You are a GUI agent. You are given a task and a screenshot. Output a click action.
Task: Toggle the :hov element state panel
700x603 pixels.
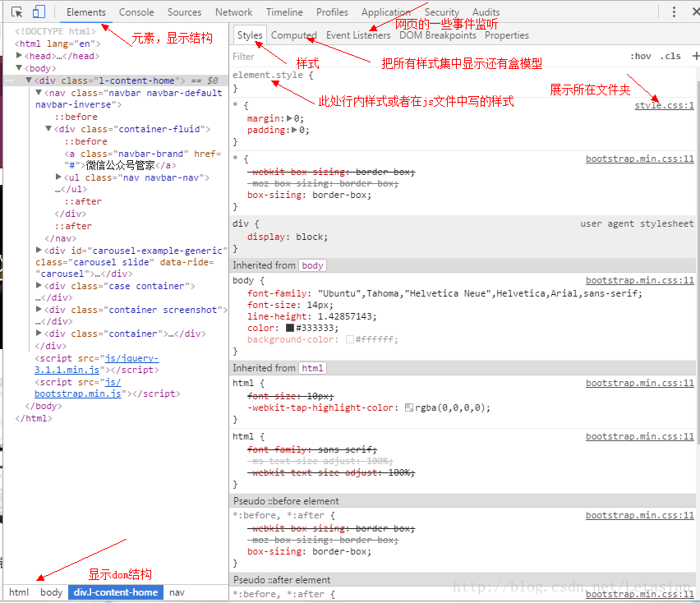(x=641, y=56)
